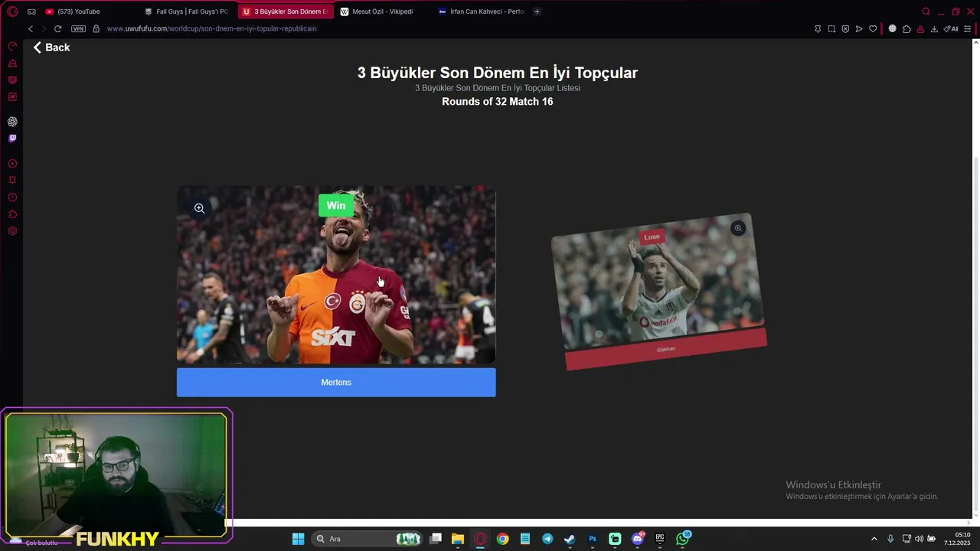Click the red Lose badge

click(652, 237)
